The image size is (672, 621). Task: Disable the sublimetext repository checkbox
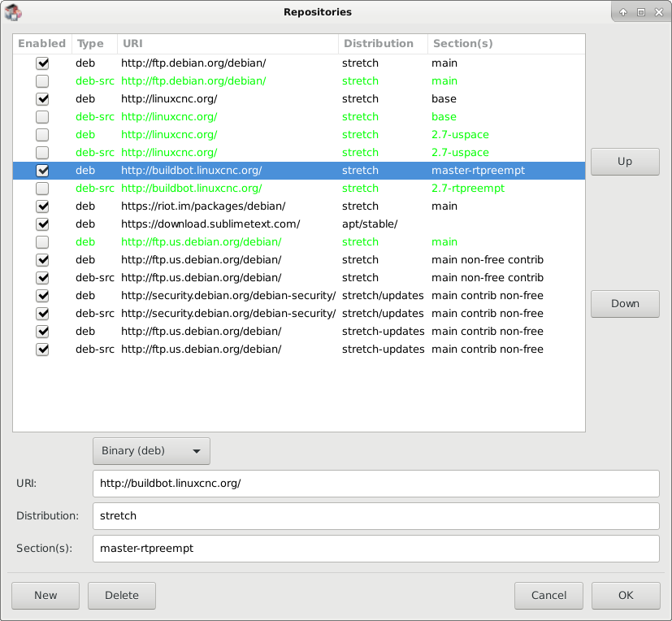coord(42,224)
